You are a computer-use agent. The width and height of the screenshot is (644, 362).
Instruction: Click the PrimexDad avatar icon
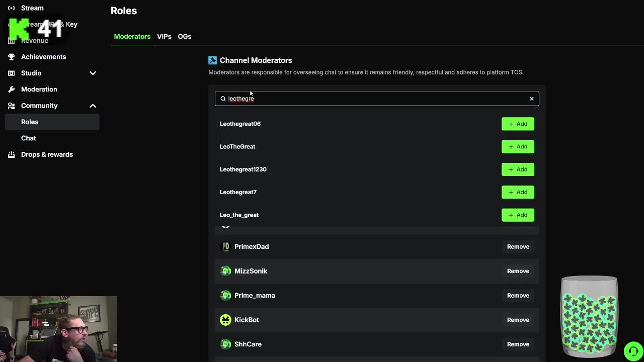[x=225, y=247]
